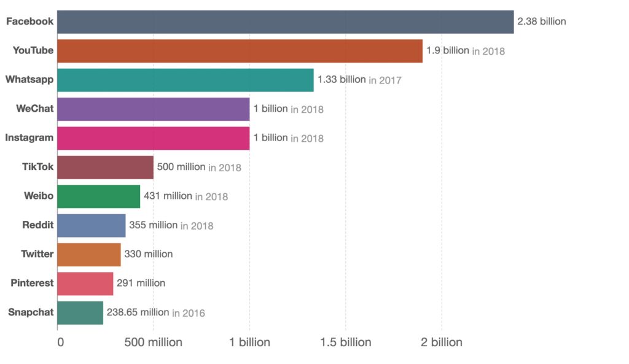
Task: Click the 'Reddit' row label
Action: (x=37, y=225)
